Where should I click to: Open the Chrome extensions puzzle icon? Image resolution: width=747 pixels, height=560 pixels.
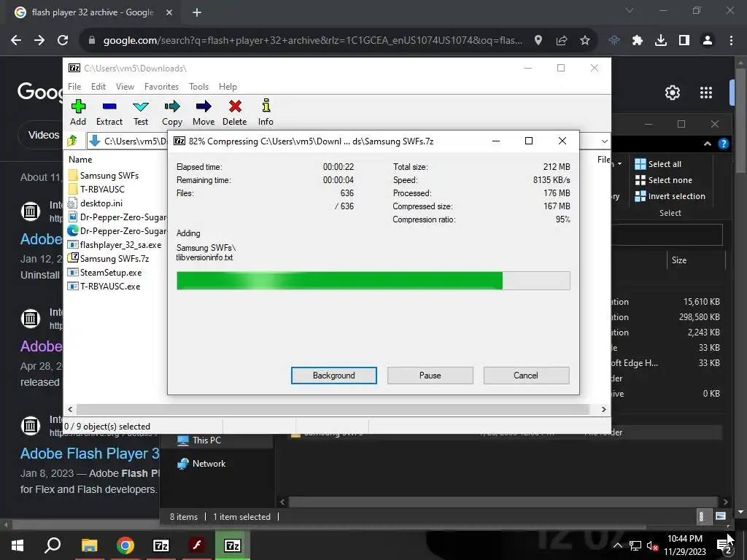[x=638, y=41]
